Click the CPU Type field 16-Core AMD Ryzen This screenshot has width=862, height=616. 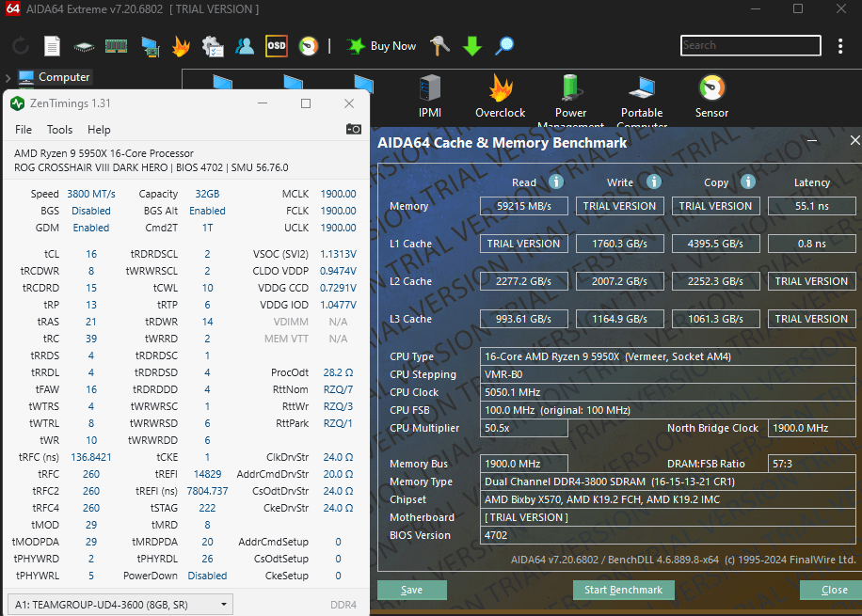[667, 356]
